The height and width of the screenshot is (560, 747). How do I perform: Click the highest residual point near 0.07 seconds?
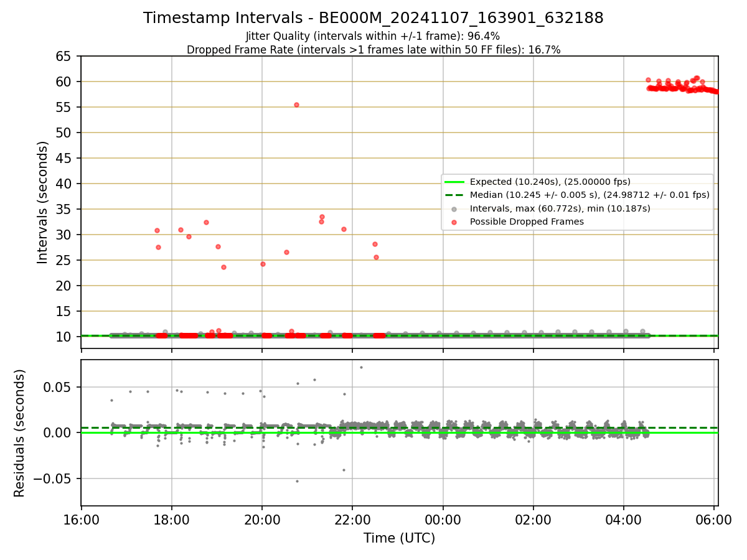click(361, 367)
